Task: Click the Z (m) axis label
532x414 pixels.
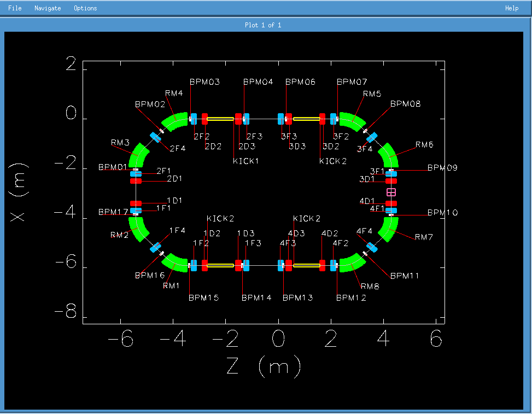Action: click(264, 365)
